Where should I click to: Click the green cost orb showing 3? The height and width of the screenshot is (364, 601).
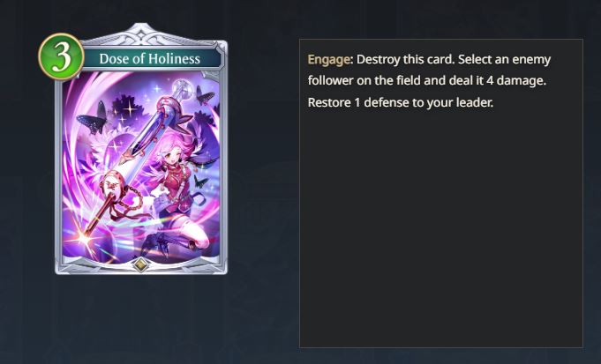61,56
